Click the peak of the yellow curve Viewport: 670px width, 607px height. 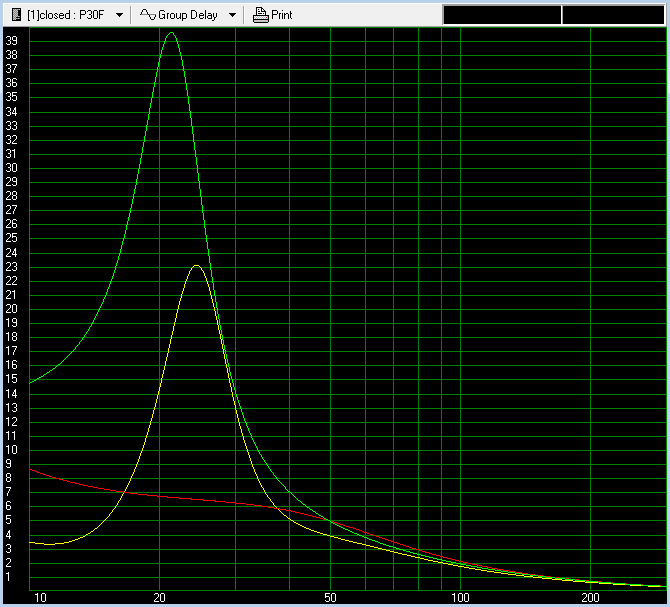pyautogui.click(x=196, y=266)
